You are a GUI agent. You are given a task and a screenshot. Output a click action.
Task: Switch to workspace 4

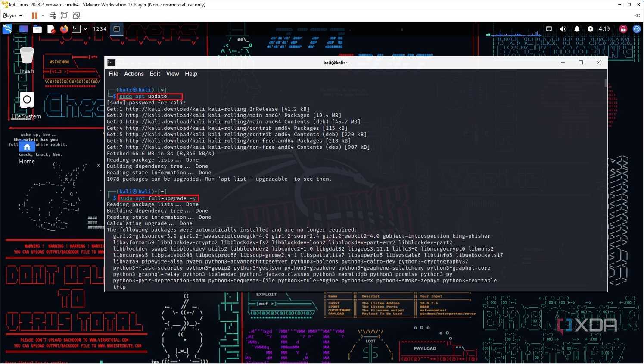105,29
